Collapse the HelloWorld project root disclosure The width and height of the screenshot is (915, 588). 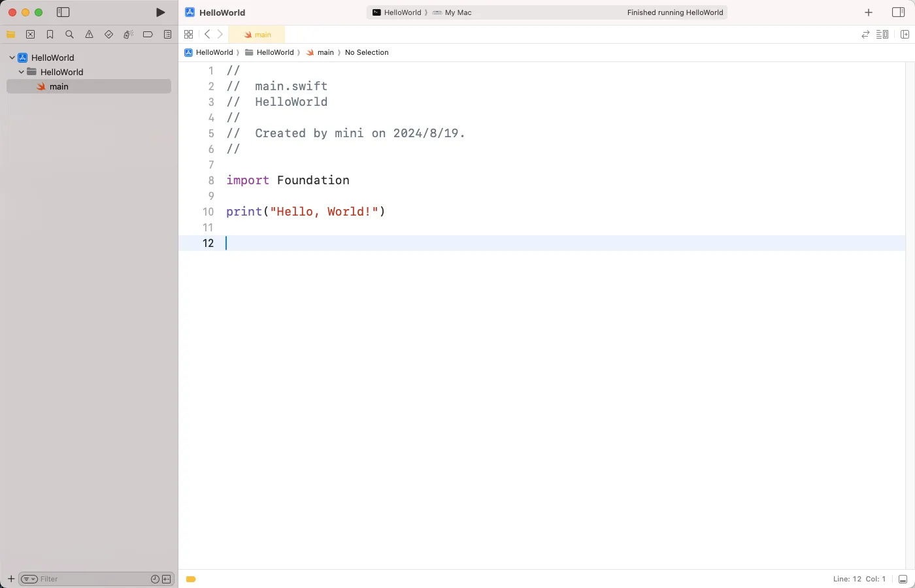[12, 57]
